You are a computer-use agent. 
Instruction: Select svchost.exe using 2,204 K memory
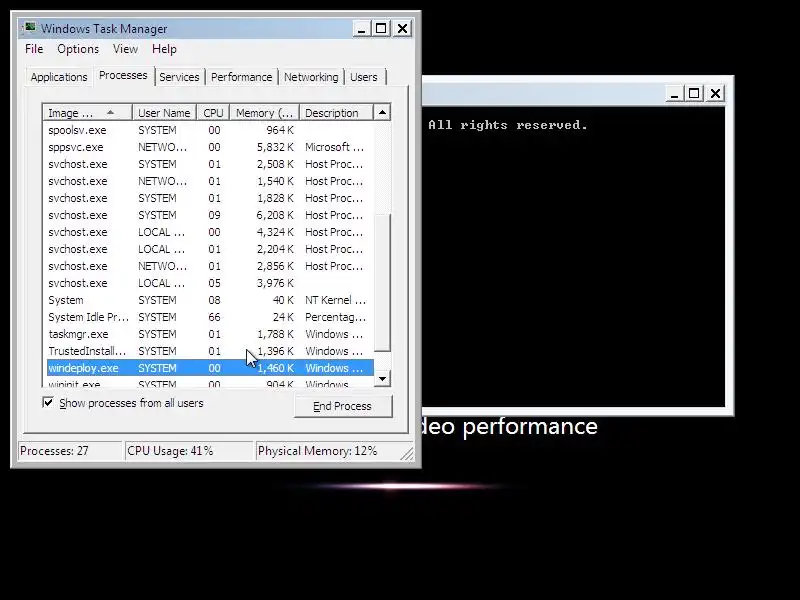coord(210,249)
